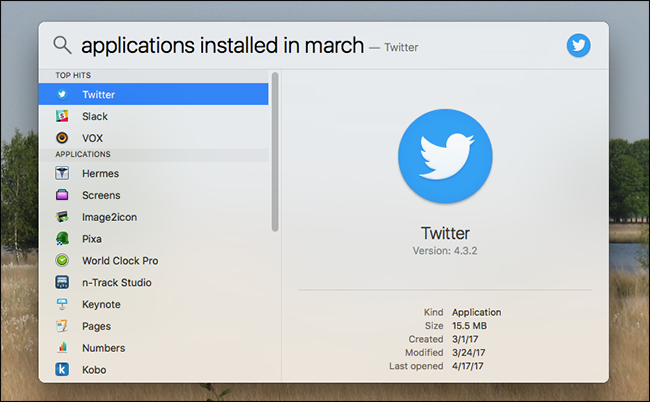Click the Kobo app icon
Screen dimensions: 650x402
point(62,369)
